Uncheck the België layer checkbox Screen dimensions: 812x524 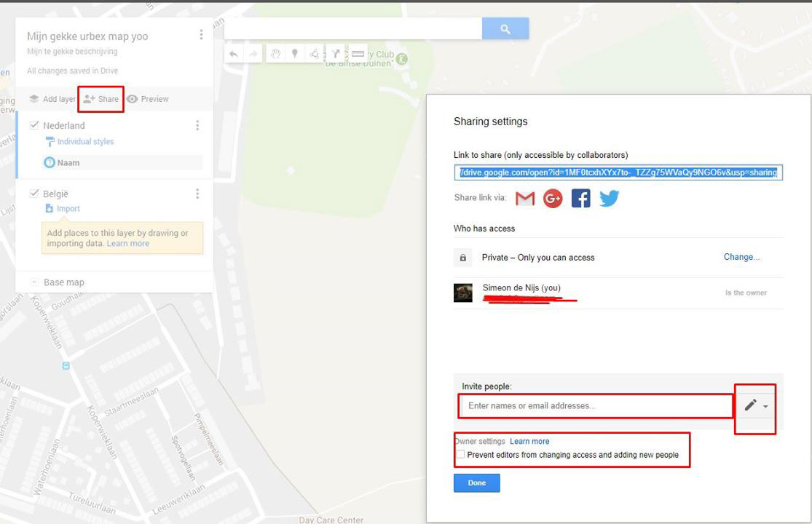[x=34, y=193]
